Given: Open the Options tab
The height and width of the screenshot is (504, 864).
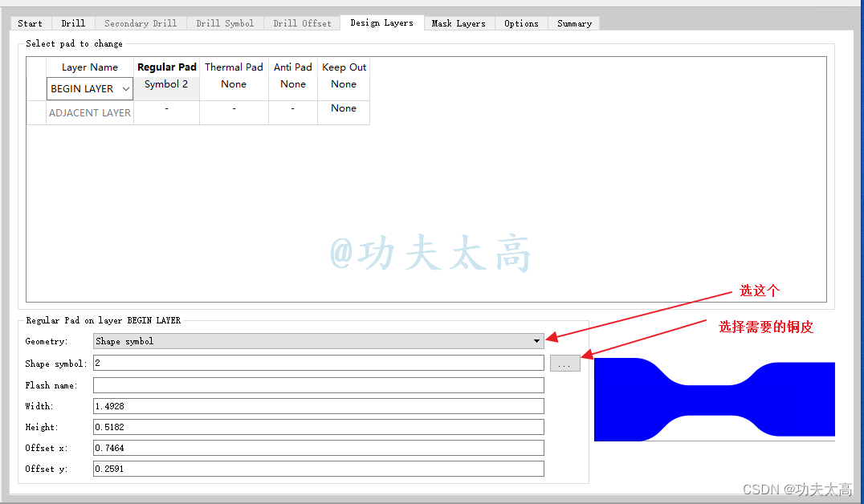Looking at the screenshot, I should [x=521, y=23].
